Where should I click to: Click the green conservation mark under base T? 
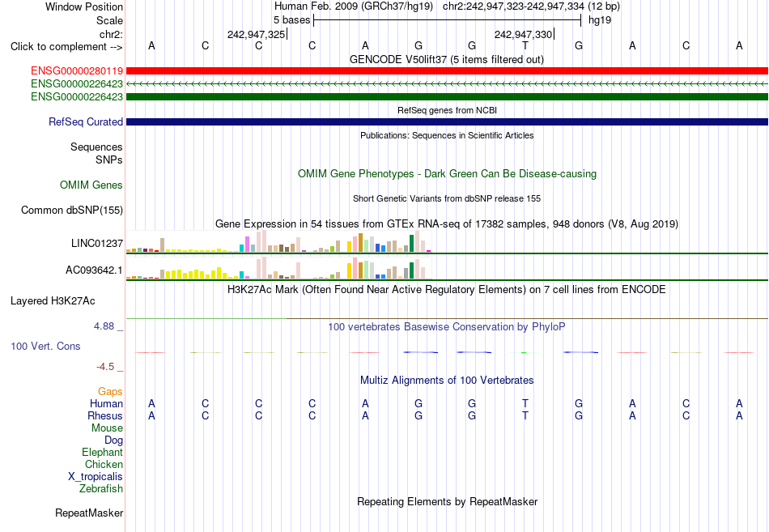pyautogui.click(x=524, y=352)
